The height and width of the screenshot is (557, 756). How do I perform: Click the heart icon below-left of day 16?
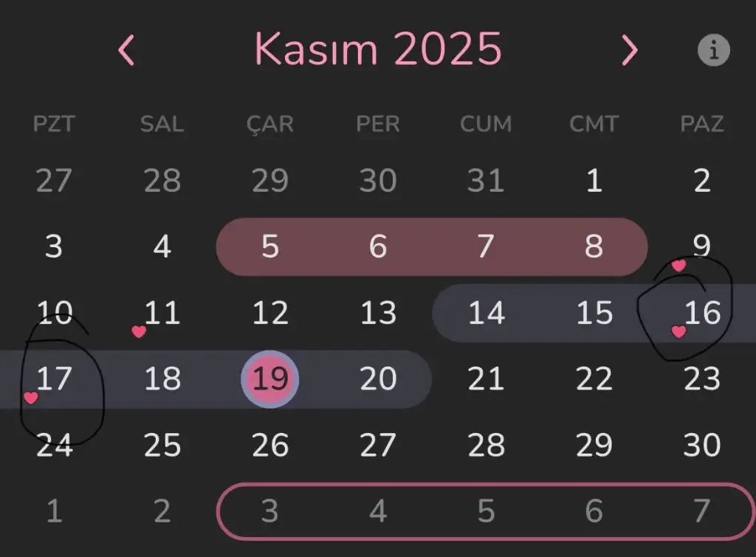point(678,332)
